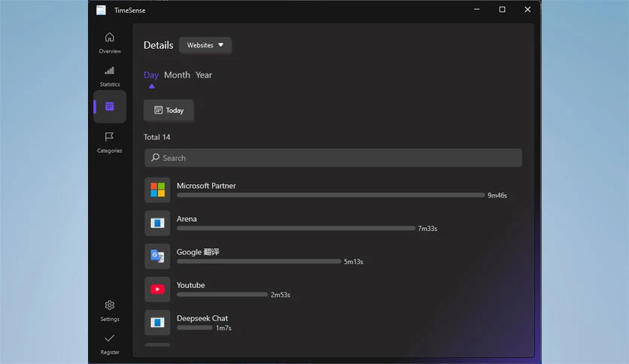629x364 pixels.
Task: Select the Day tab
Action: [x=151, y=75]
